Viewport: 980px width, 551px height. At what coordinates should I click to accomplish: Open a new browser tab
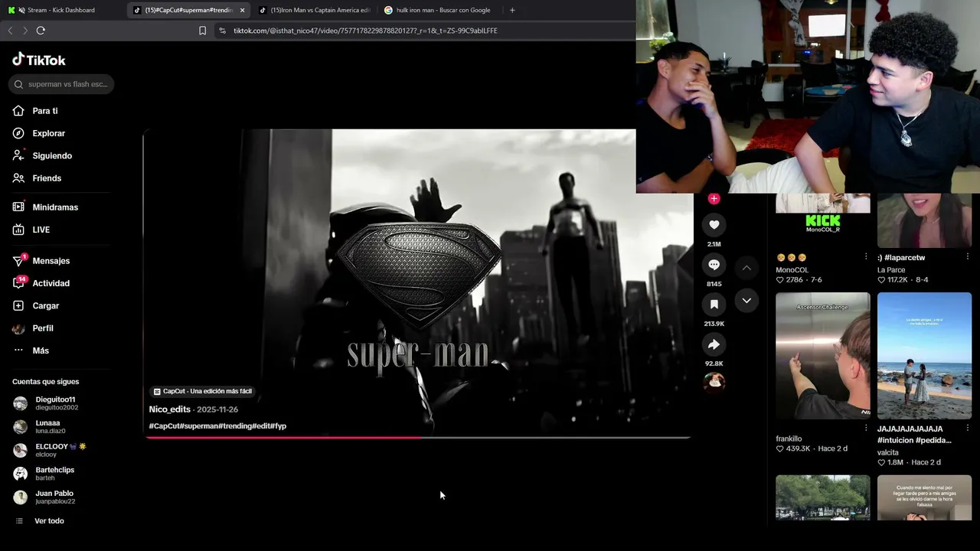pyautogui.click(x=512, y=10)
